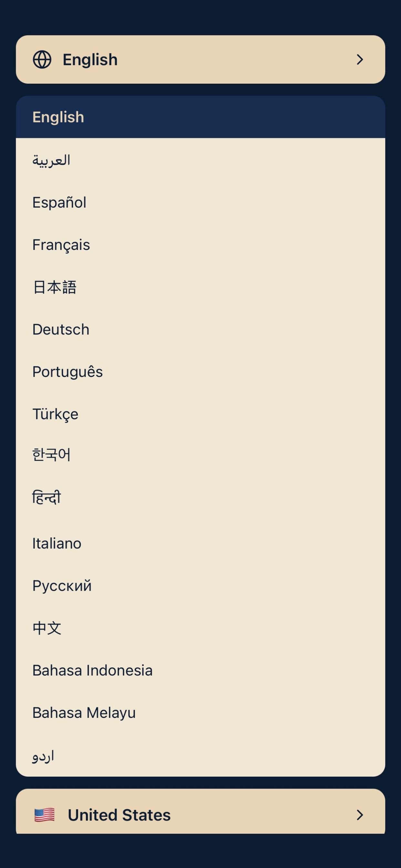Choose Arabic from the language list
Viewport: 401px width, 868px height.
(200, 160)
